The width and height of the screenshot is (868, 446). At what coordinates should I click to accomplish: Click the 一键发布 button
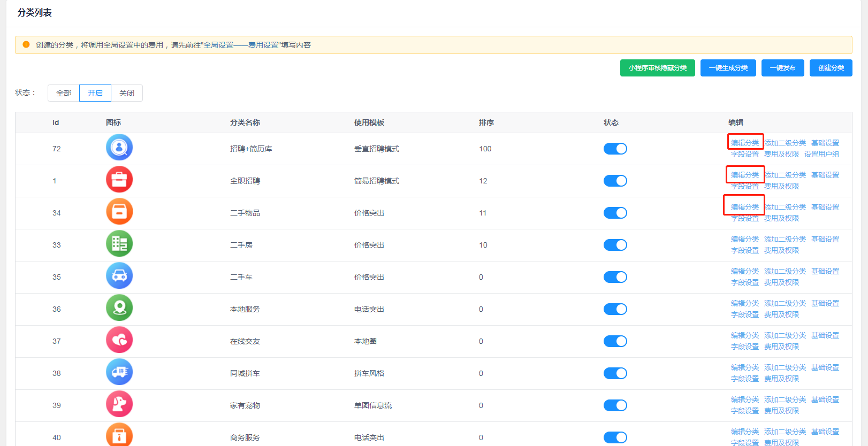click(783, 68)
